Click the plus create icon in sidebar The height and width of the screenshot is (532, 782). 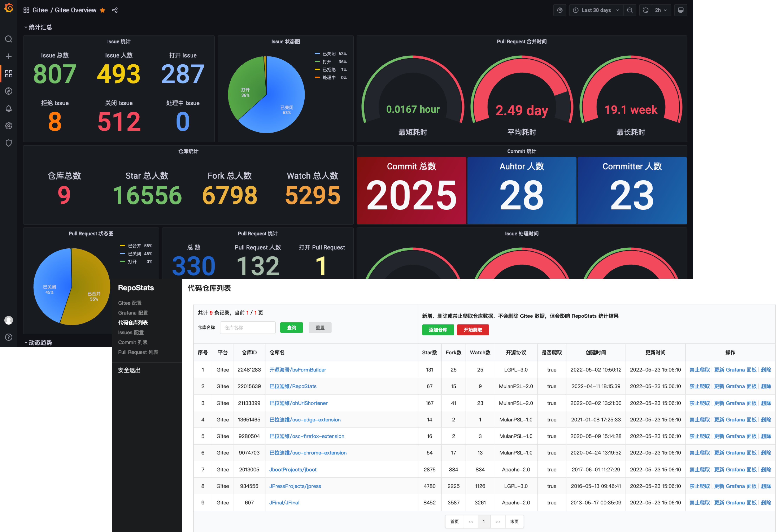(x=9, y=56)
